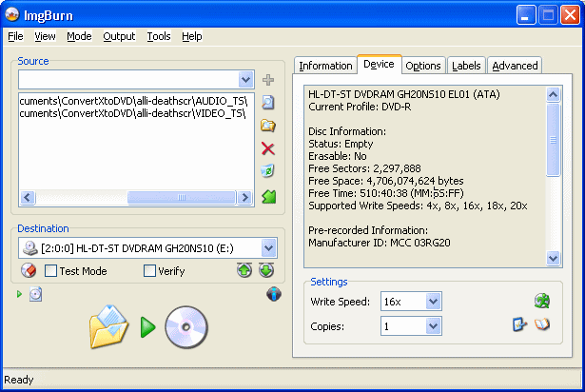The height and width of the screenshot is (392, 585).
Task: Enable the Verify checkbox
Action: [149, 270]
